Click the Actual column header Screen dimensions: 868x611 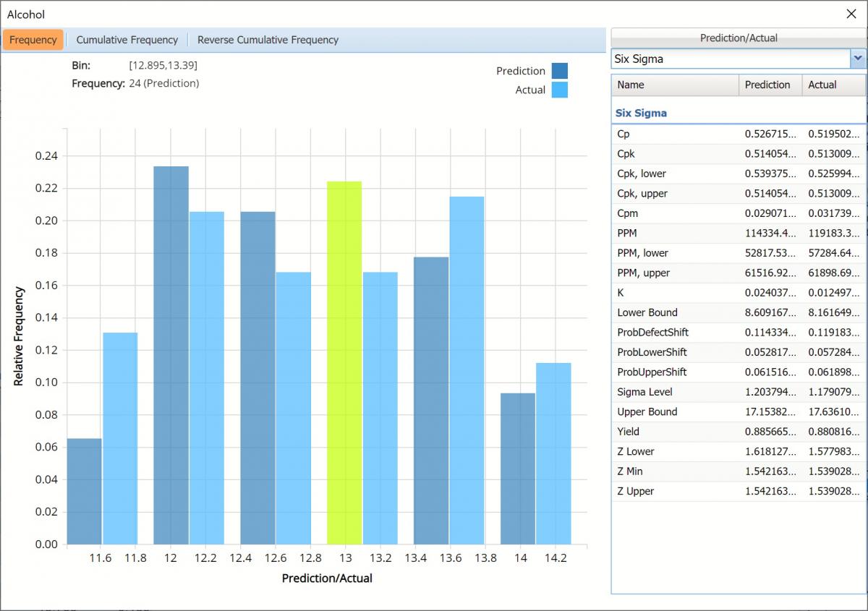coord(832,85)
